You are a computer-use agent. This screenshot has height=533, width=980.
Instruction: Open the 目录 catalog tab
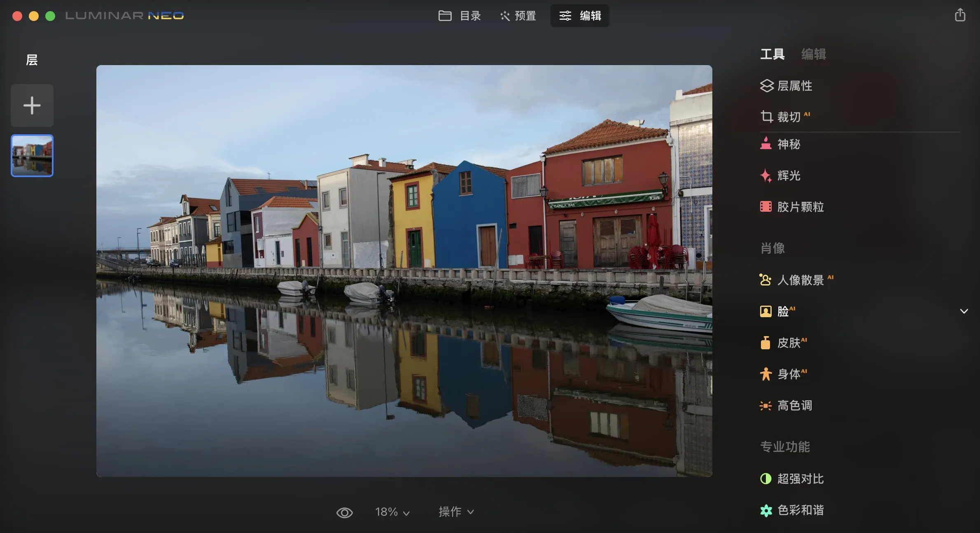point(460,16)
